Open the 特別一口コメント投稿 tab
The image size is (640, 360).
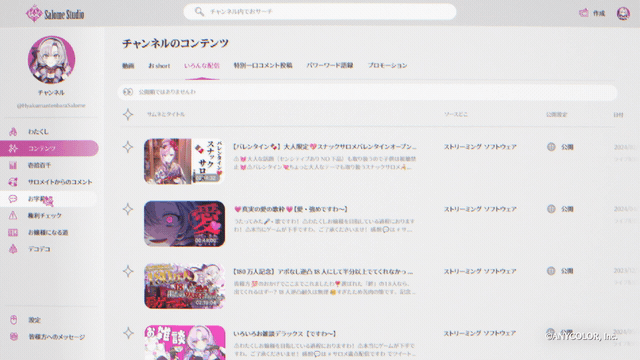263,65
